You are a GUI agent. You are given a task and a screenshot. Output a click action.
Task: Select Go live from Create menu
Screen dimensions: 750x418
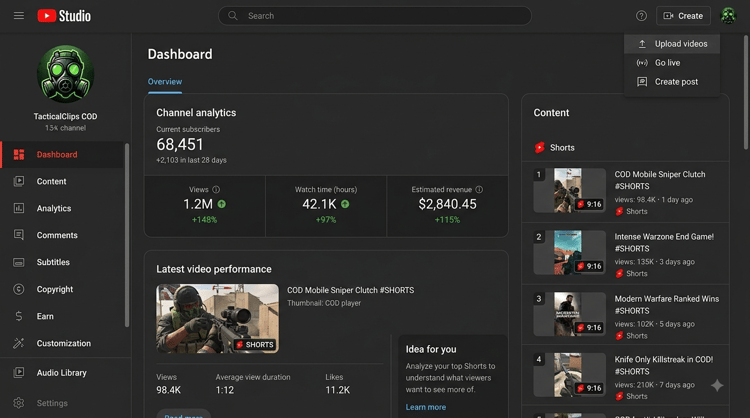point(672,63)
